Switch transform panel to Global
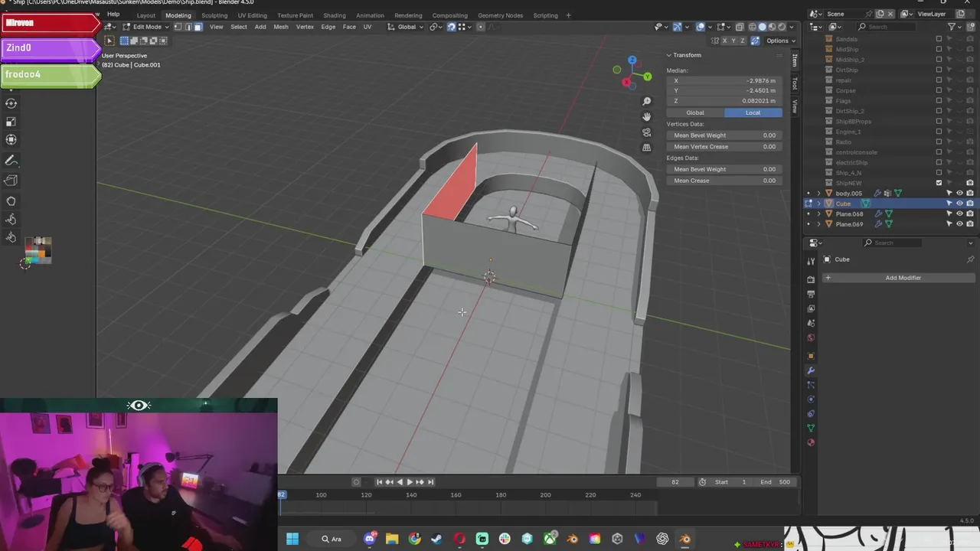The height and width of the screenshot is (551, 980). (695, 112)
